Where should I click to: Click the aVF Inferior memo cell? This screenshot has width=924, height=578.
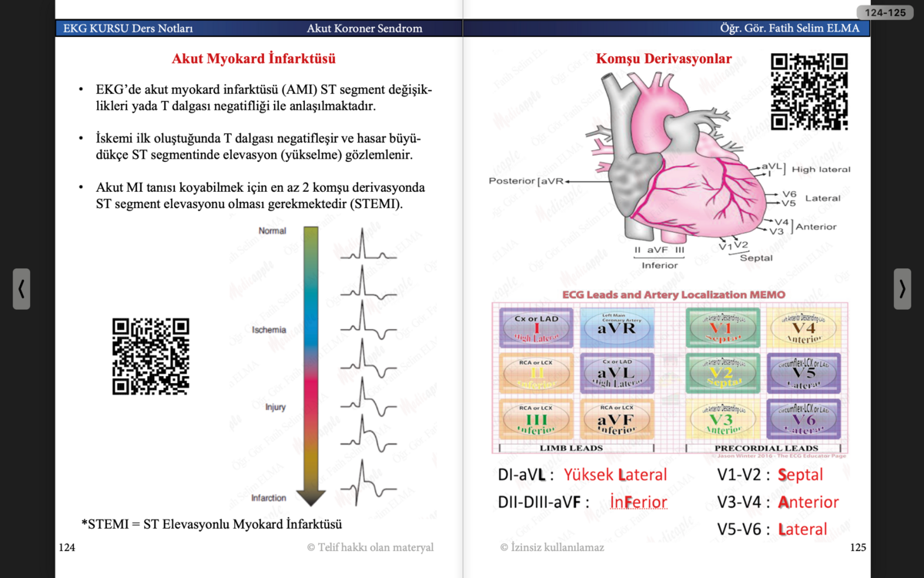(x=617, y=419)
